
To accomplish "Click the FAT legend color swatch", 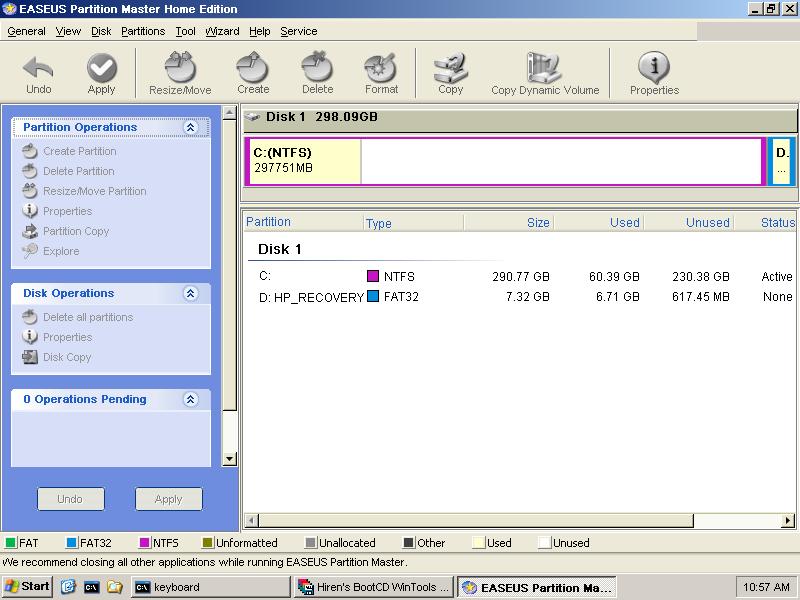I will (10, 542).
